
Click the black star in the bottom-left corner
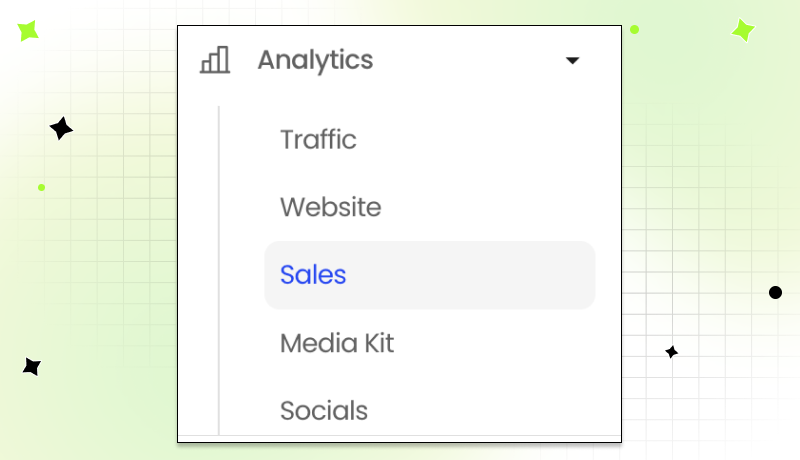tap(32, 367)
